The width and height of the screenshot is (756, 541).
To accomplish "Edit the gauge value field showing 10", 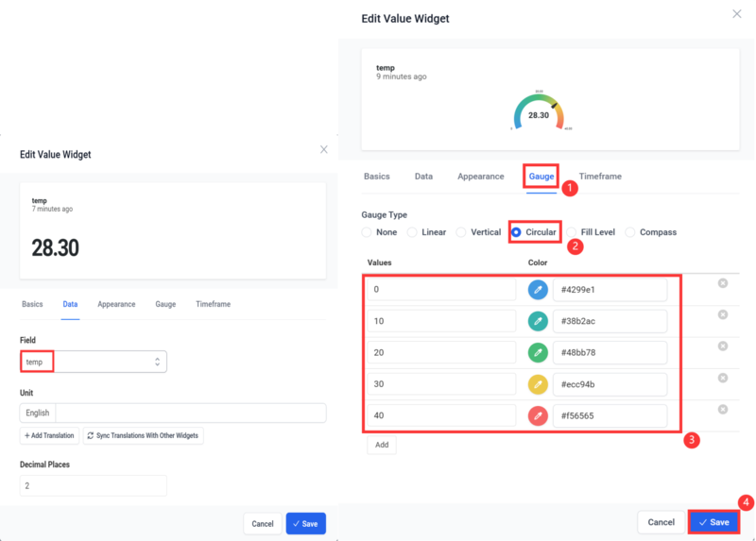I will [x=441, y=321].
